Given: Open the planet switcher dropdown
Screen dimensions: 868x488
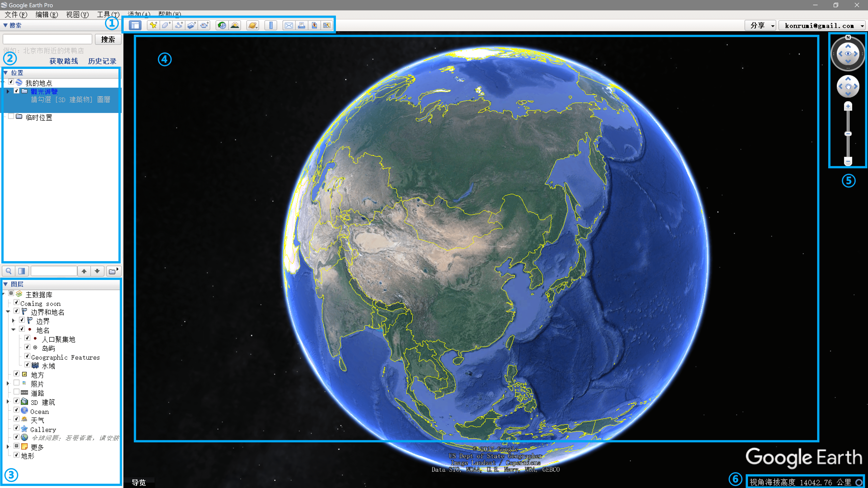Looking at the screenshot, I should tap(253, 25).
